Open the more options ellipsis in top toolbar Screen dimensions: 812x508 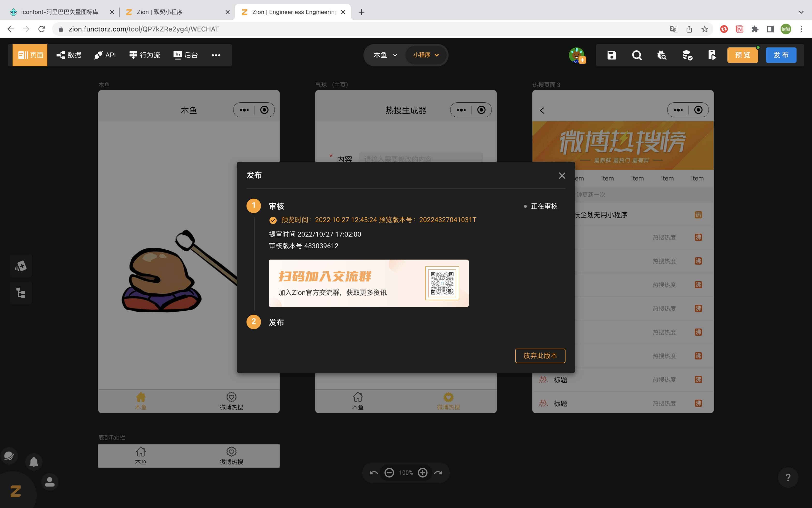tap(216, 55)
